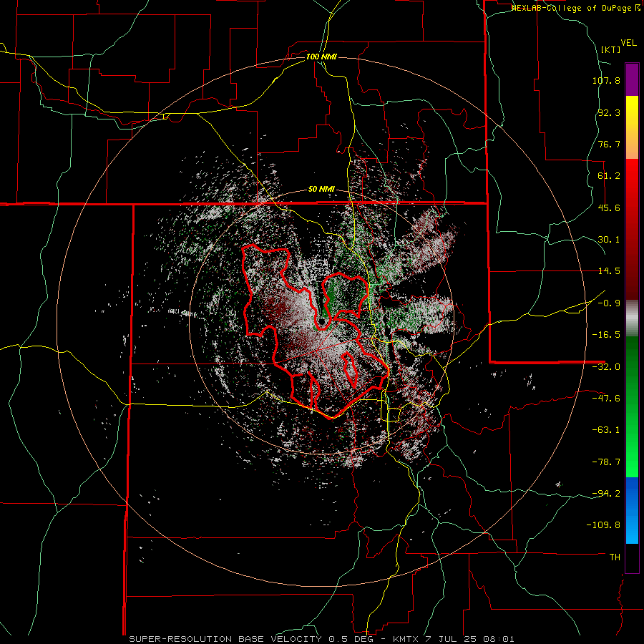The width and height of the screenshot is (644, 644).
Task: Pick the yellow-orange segment of the color bar
Action: (x=632, y=127)
